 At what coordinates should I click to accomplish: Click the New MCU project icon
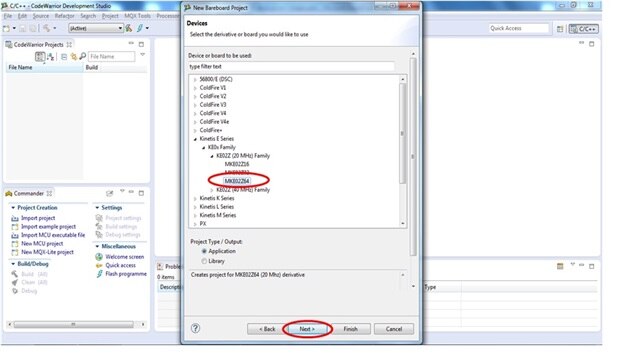tap(15, 244)
